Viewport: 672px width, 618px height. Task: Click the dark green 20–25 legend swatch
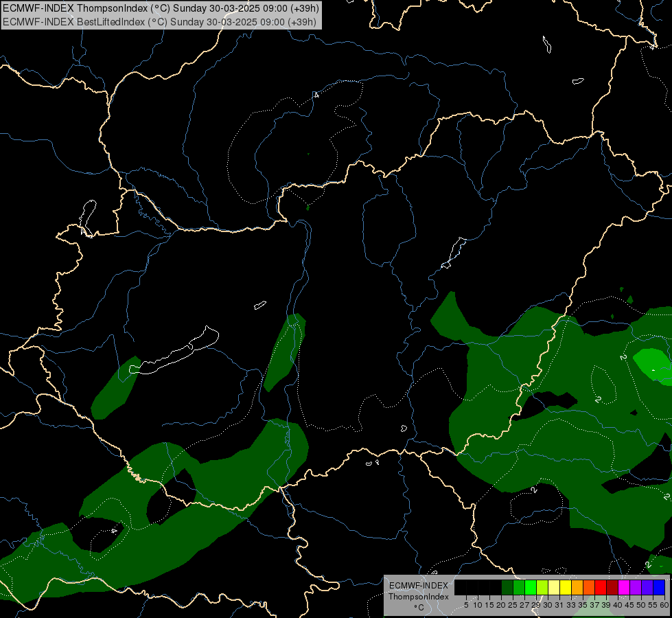click(x=507, y=587)
